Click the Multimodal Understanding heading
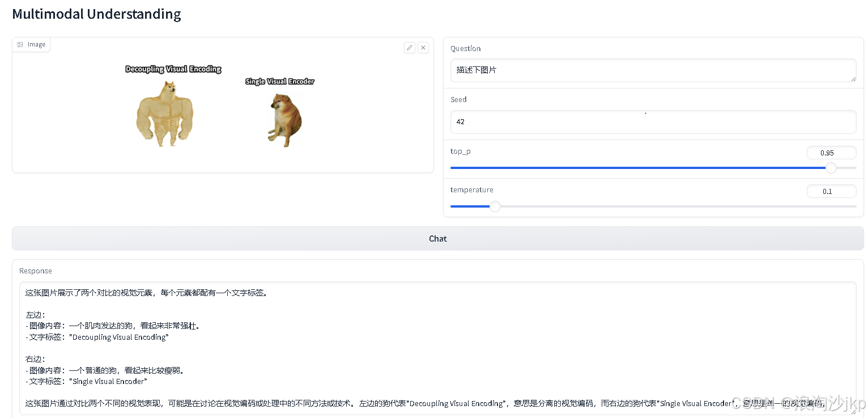 click(x=96, y=14)
